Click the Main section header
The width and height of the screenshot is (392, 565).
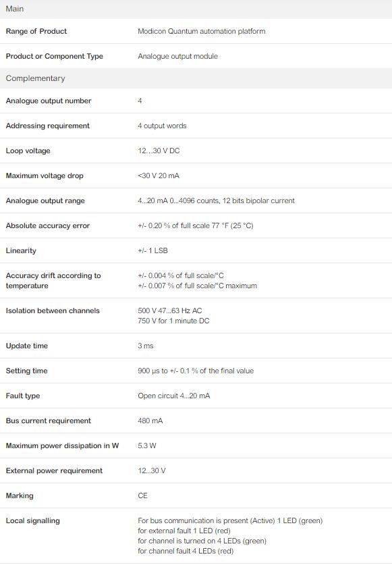pos(196,9)
